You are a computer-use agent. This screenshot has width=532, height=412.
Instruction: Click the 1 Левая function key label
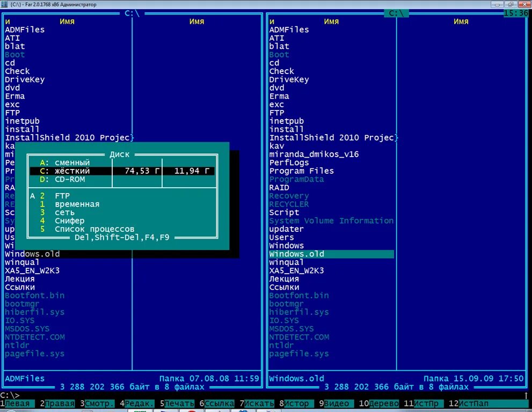(17, 403)
